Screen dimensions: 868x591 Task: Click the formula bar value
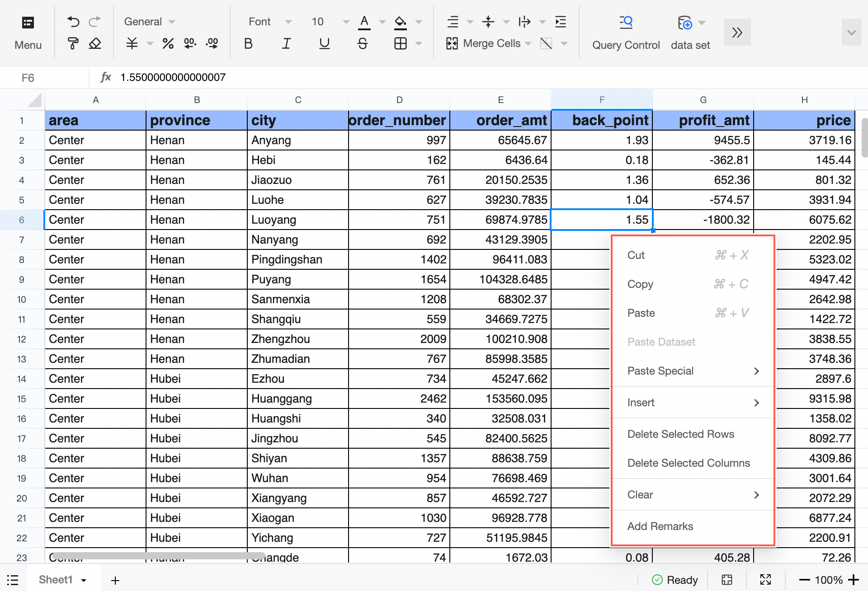[x=173, y=78]
